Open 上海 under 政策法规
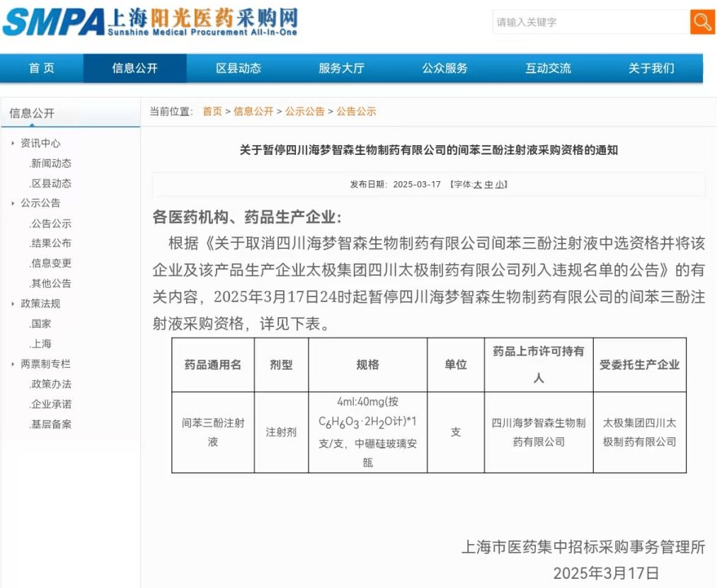The height and width of the screenshot is (588, 717). [x=40, y=344]
